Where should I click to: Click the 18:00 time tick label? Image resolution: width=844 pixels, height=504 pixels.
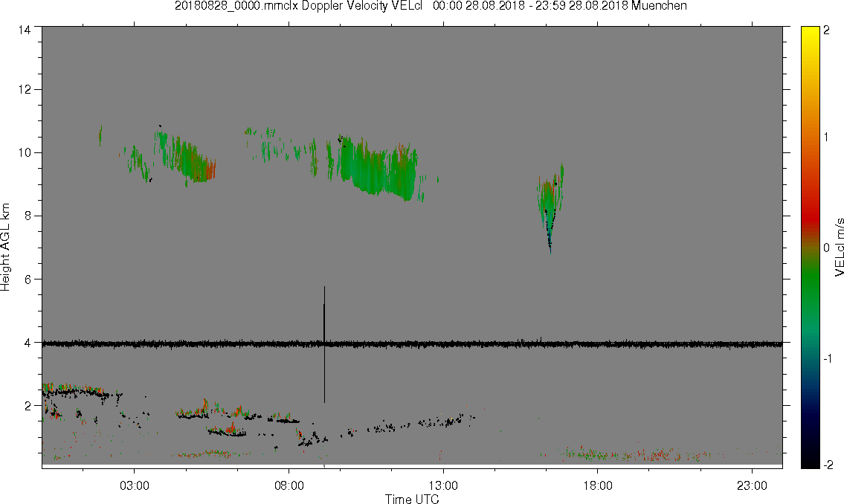pos(598,485)
